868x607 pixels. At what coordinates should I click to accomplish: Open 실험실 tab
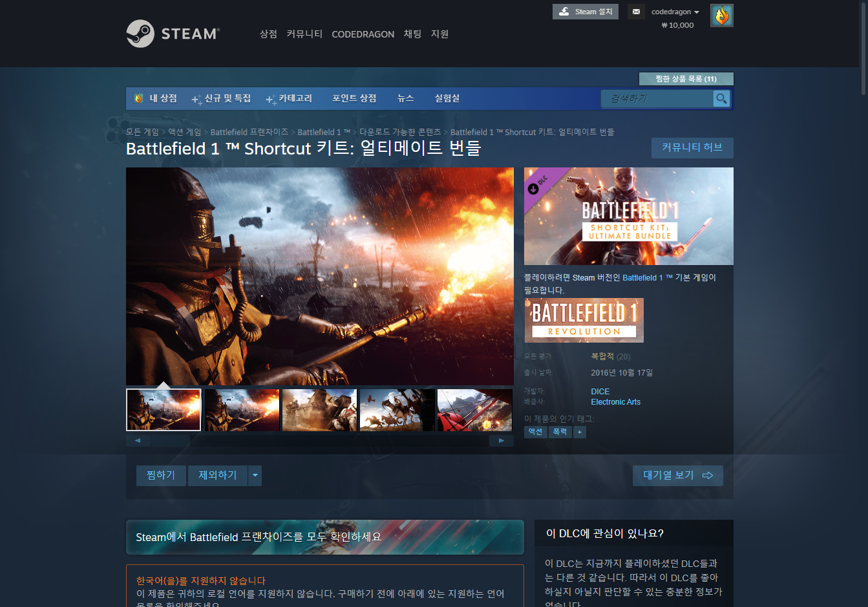pyautogui.click(x=447, y=98)
